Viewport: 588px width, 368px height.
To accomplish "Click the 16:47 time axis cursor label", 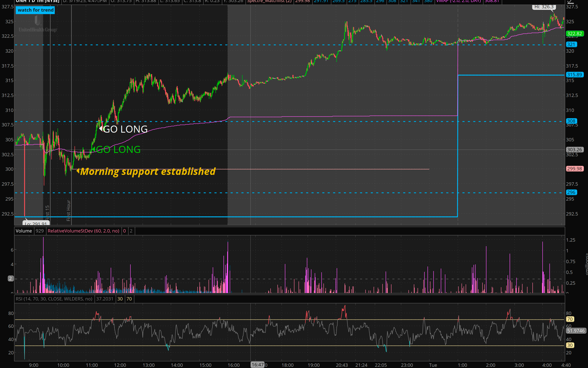I will pyautogui.click(x=258, y=365).
